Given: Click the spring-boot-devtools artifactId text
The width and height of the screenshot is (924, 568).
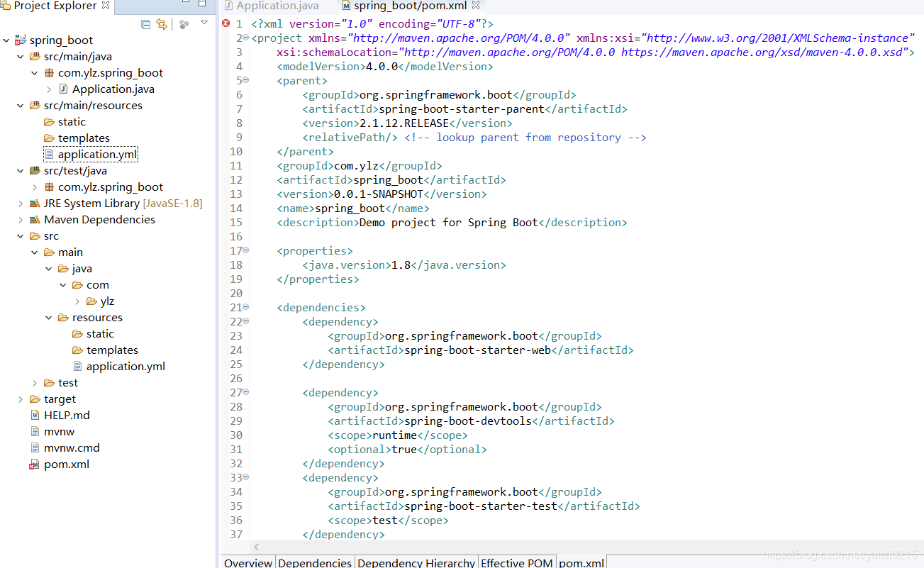Looking at the screenshot, I should 468,421.
